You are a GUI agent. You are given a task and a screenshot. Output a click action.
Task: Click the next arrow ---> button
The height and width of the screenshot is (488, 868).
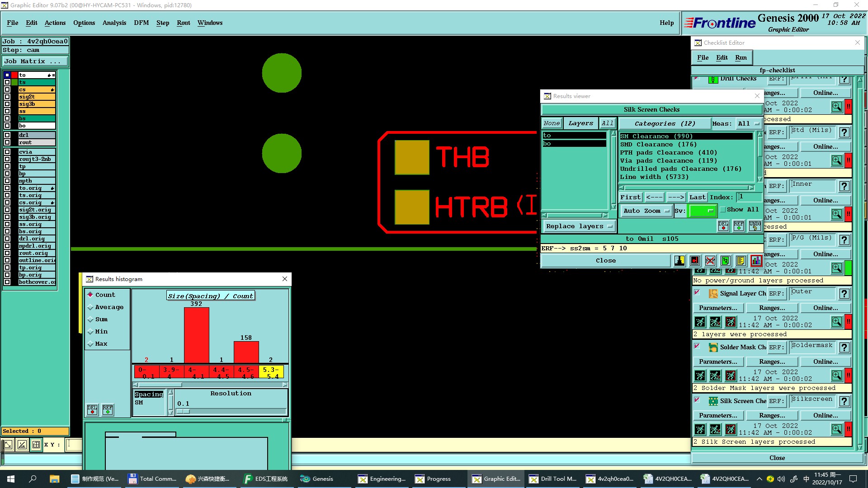(676, 197)
